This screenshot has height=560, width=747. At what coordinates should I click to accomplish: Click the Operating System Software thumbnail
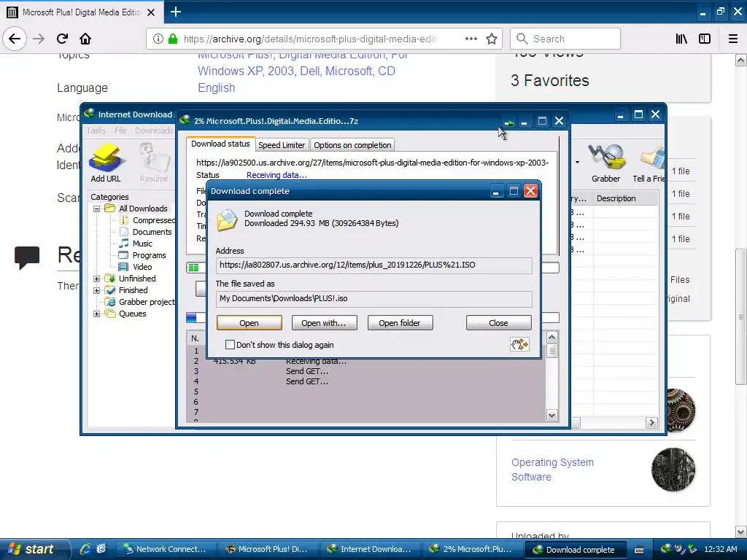pos(673,470)
